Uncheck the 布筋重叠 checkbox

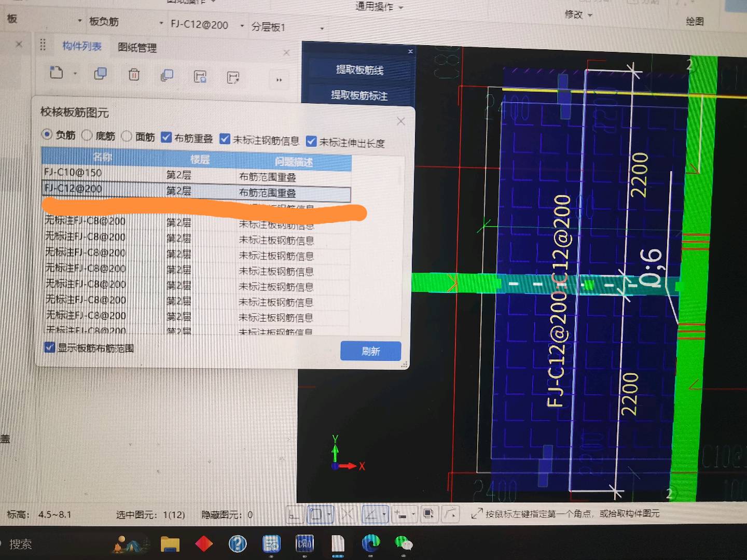click(166, 137)
